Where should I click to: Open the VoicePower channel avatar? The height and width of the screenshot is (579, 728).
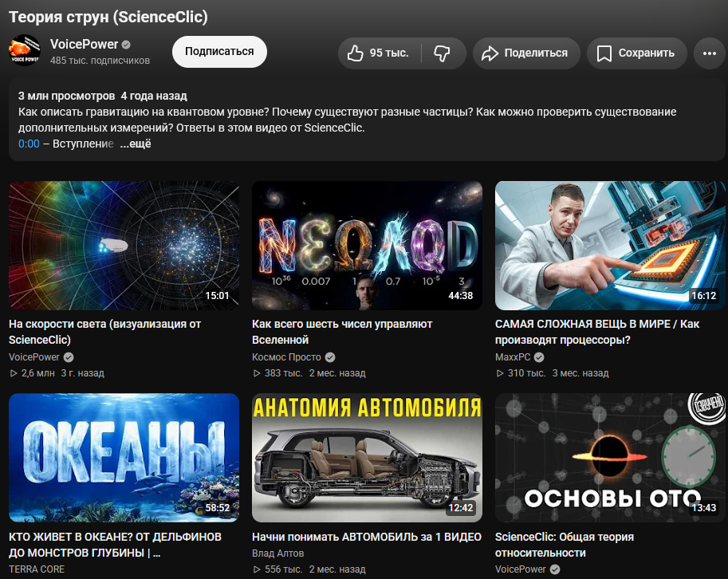click(x=25, y=50)
